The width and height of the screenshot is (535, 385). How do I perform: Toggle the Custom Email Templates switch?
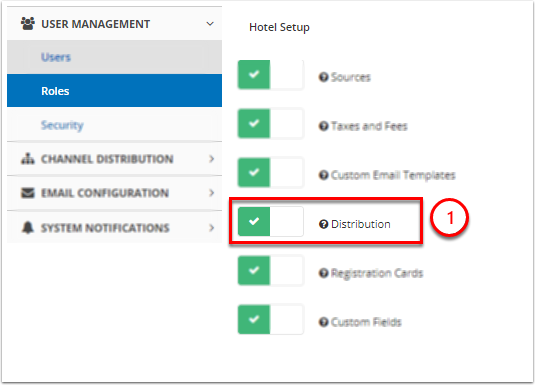(271, 172)
